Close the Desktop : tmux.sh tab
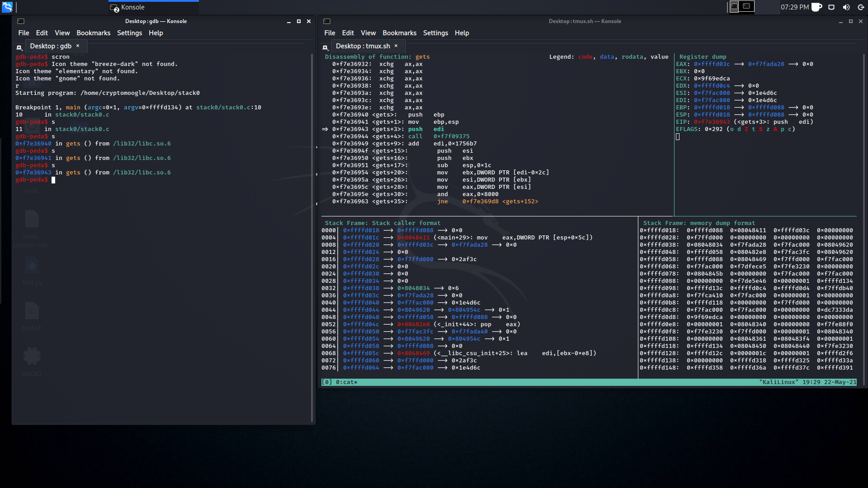This screenshot has width=868, height=488. pos(396,46)
